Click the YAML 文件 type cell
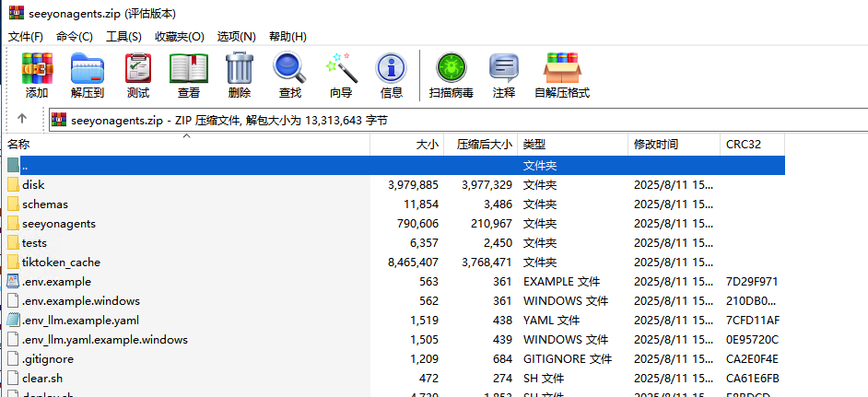Image resolution: width=868 pixels, height=397 pixels. tap(551, 320)
